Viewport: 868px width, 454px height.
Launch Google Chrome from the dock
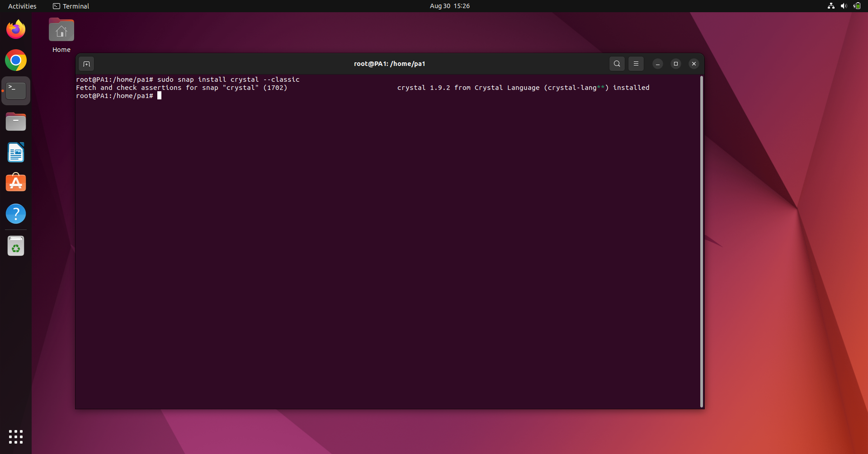coord(15,60)
